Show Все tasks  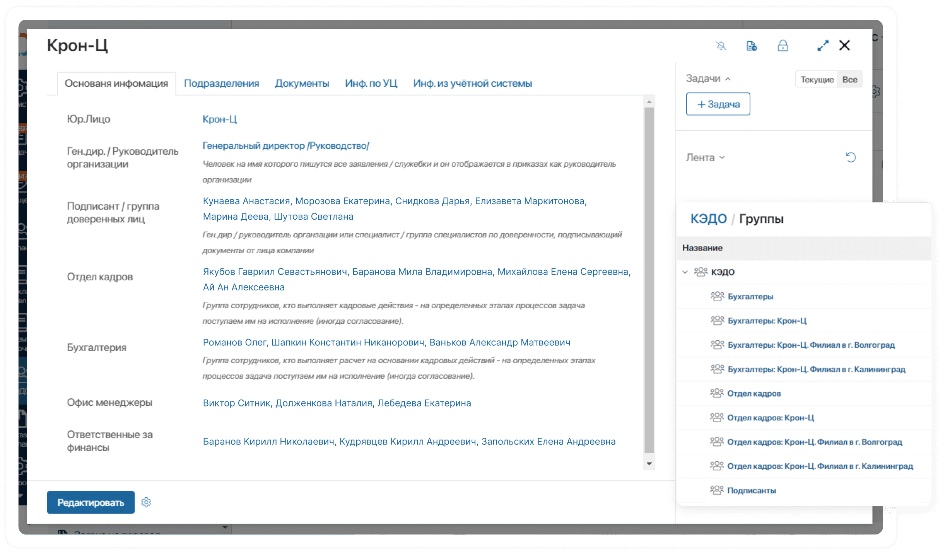850,79
